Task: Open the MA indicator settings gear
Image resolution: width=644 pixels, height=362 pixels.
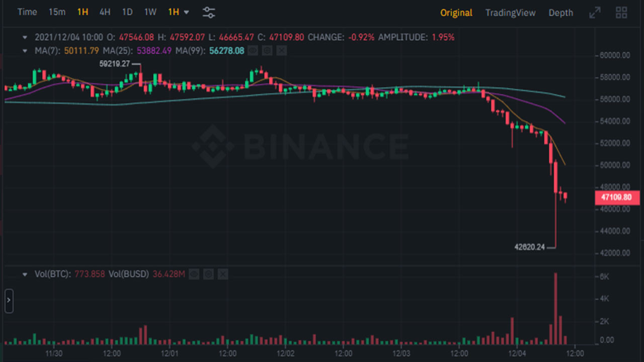Action: [267, 50]
